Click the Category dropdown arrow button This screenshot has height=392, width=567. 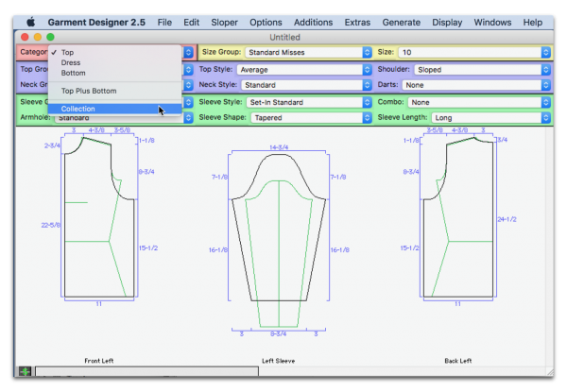point(188,52)
